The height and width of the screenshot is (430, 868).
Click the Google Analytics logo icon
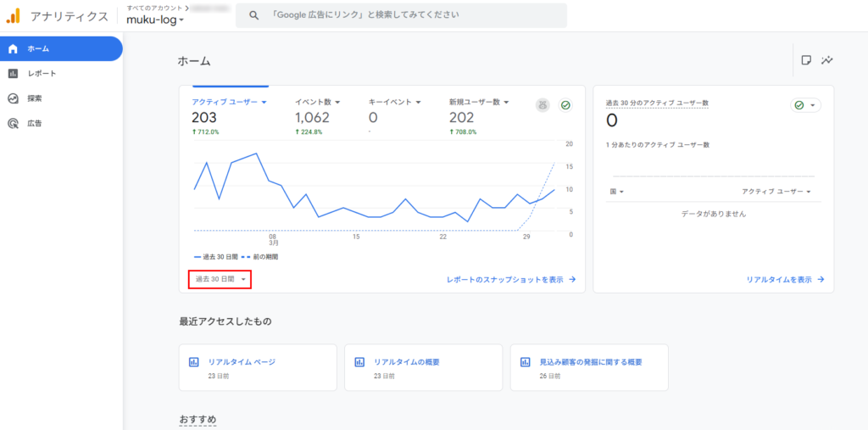14,15
